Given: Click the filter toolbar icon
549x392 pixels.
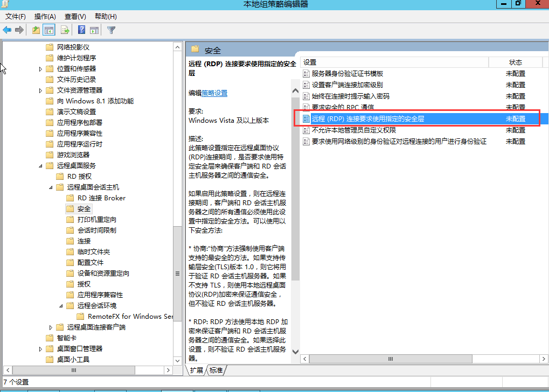Looking at the screenshot, I should (112, 30).
